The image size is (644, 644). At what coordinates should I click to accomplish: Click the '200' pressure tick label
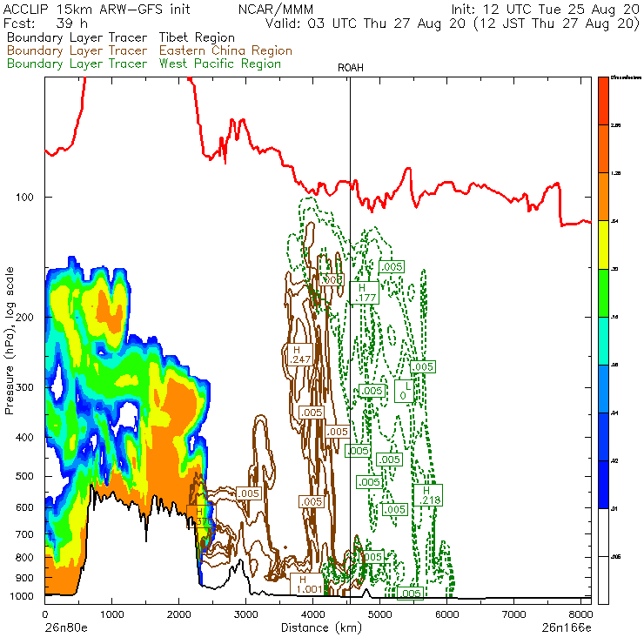coord(24,317)
